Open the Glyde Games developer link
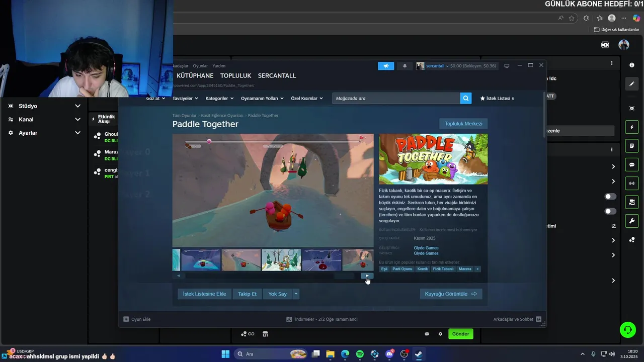Screen dimensions: 644x362 pyautogui.click(x=426, y=248)
